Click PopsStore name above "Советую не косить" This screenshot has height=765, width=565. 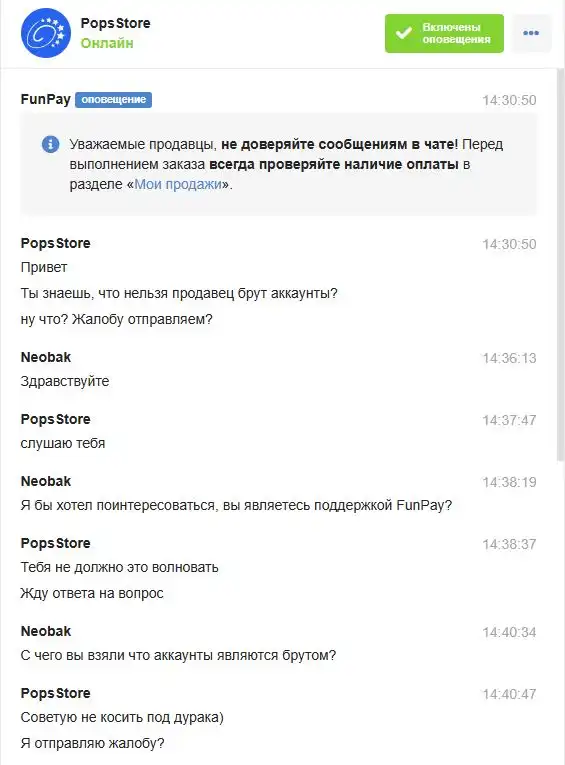tap(56, 693)
